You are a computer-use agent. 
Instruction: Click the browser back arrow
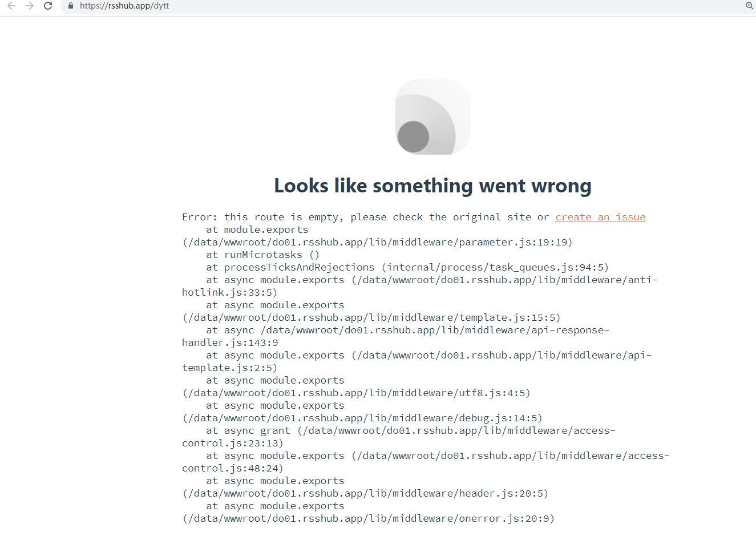(x=11, y=6)
